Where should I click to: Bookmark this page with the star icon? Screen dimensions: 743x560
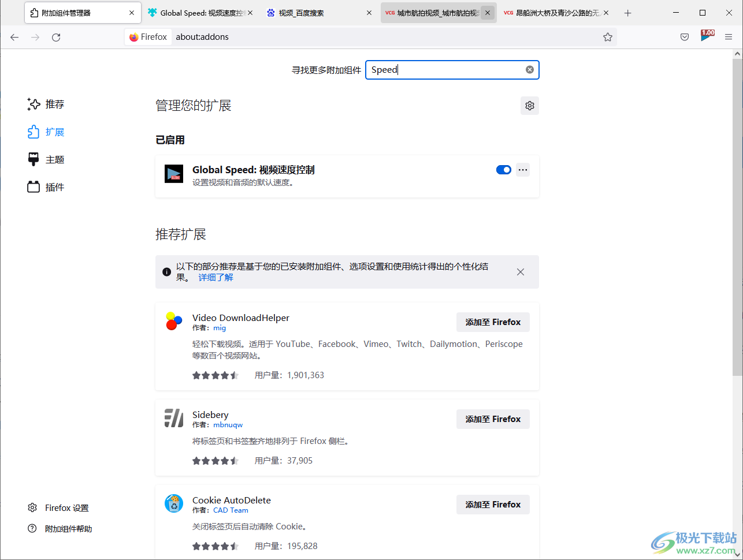pyautogui.click(x=608, y=37)
